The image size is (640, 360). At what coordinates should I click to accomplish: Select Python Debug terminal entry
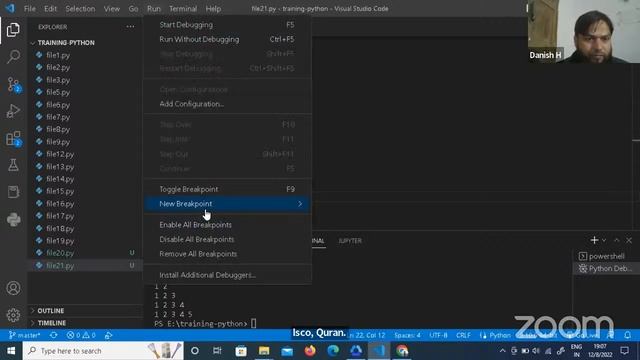tap(606, 269)
